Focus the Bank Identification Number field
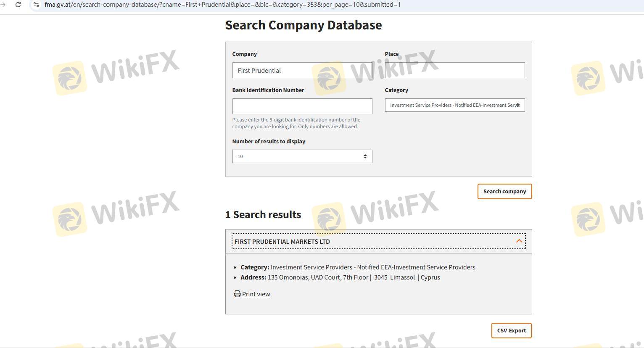644x348 pixels. (302, 106)
